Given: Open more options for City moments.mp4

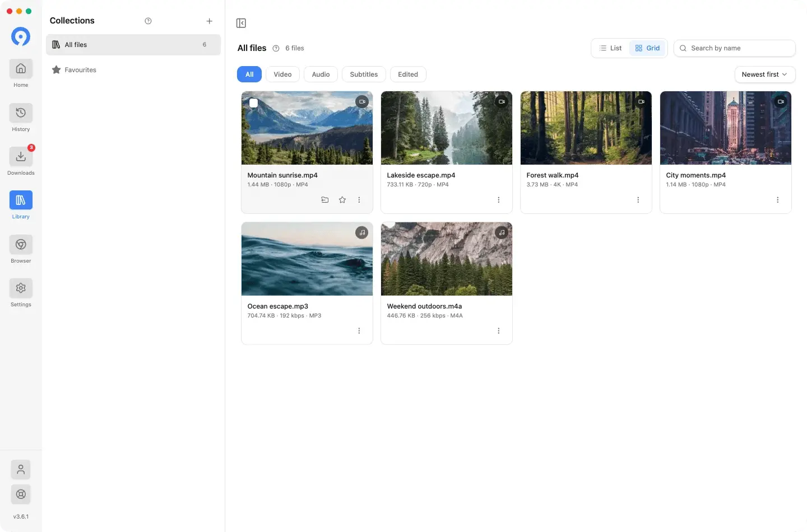Looking at the screenshot, I should click(778, 200).
